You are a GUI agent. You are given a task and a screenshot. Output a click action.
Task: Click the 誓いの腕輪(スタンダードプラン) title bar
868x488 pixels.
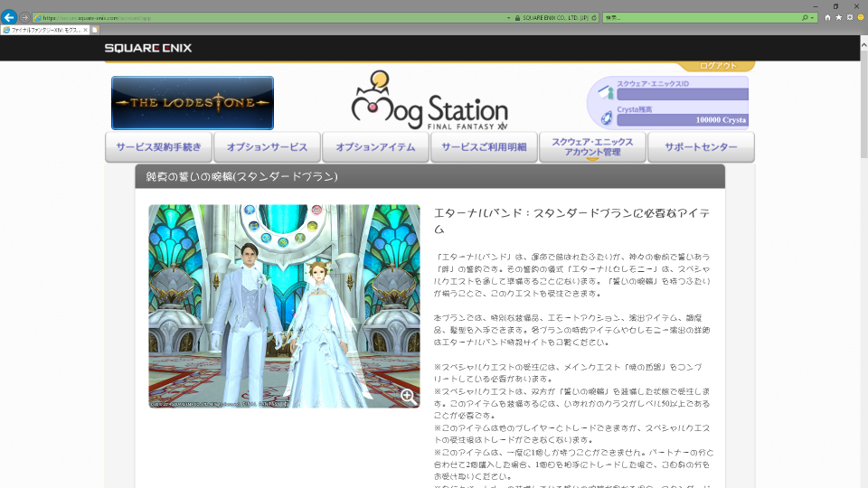pos(430,176)
